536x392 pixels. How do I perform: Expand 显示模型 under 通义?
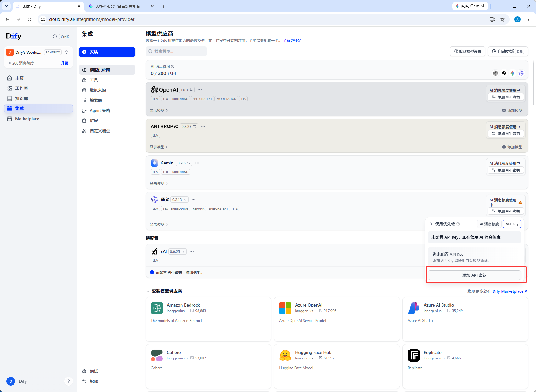click(x=159, y=224)
